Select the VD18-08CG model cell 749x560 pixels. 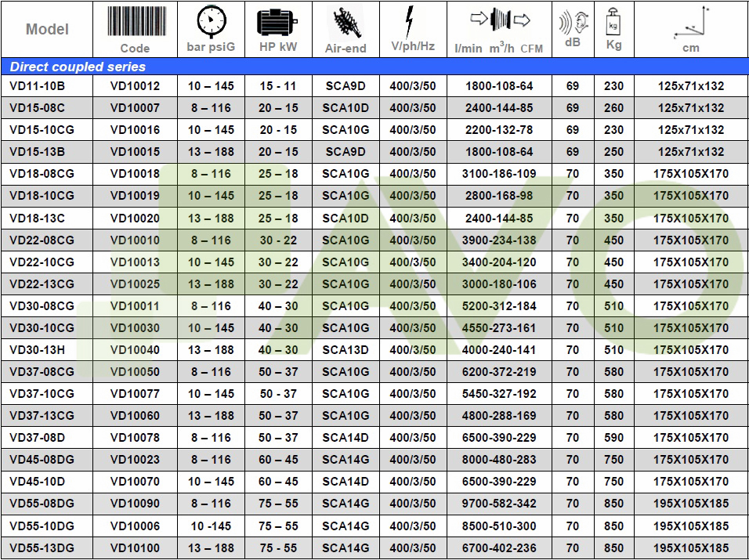[x=42, y=174]
